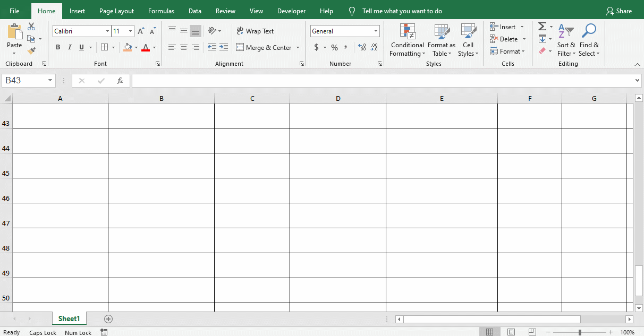
Task: Switch to the Data tab
Action: coord(195,11)
